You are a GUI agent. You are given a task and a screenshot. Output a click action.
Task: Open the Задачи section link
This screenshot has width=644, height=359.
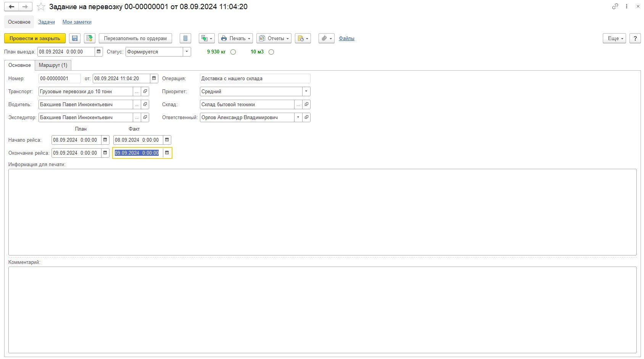pos(47,22)
